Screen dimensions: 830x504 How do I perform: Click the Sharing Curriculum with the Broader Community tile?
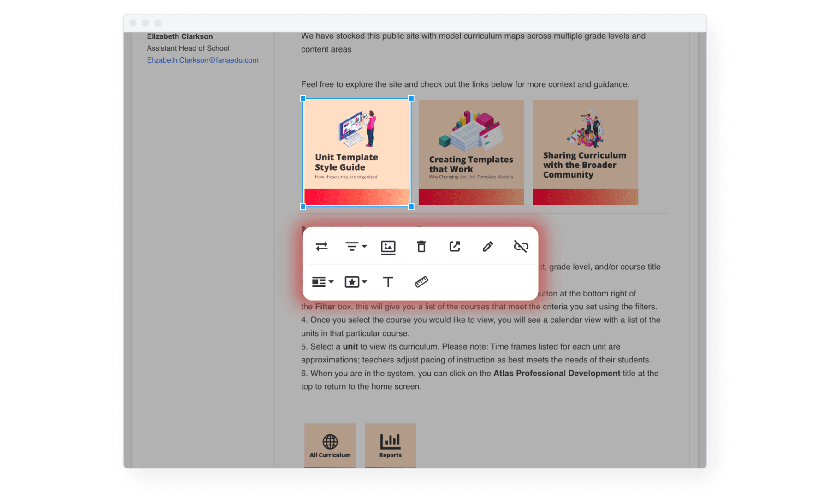click(585, 152)
